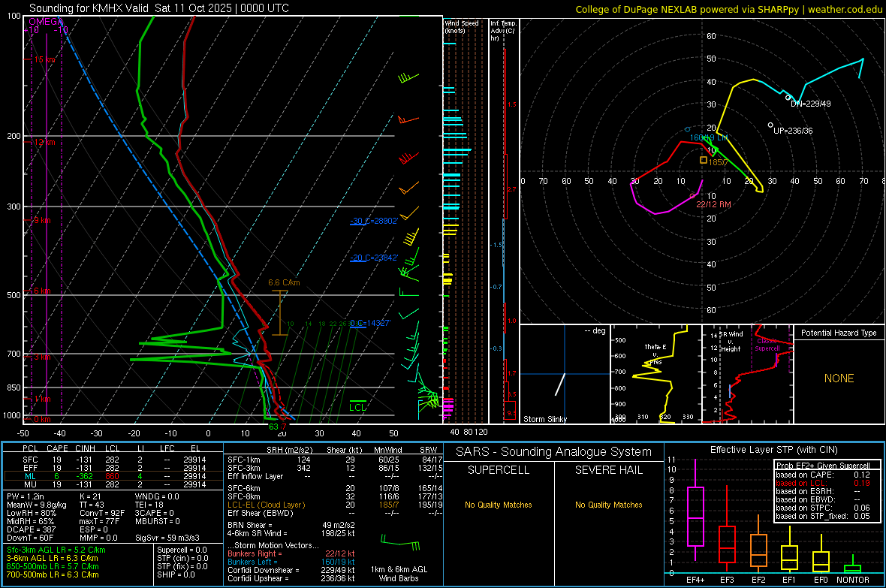Click the 'MeanW = 9.8g/kg' value
886x588 pixels.
tap(36, 505)
